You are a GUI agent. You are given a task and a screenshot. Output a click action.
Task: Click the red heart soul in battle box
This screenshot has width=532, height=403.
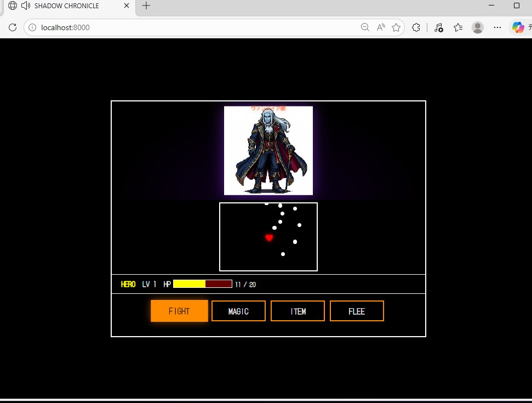(x=269, y=237)
